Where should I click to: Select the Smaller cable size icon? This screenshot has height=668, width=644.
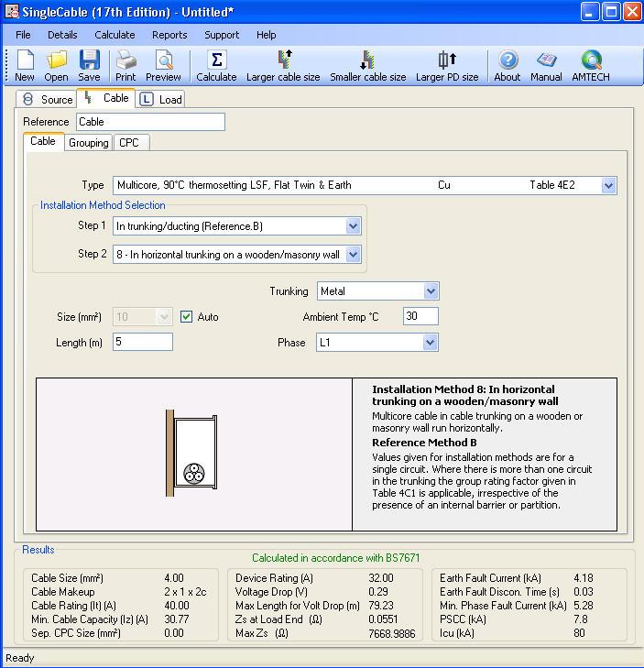[367, 61]
